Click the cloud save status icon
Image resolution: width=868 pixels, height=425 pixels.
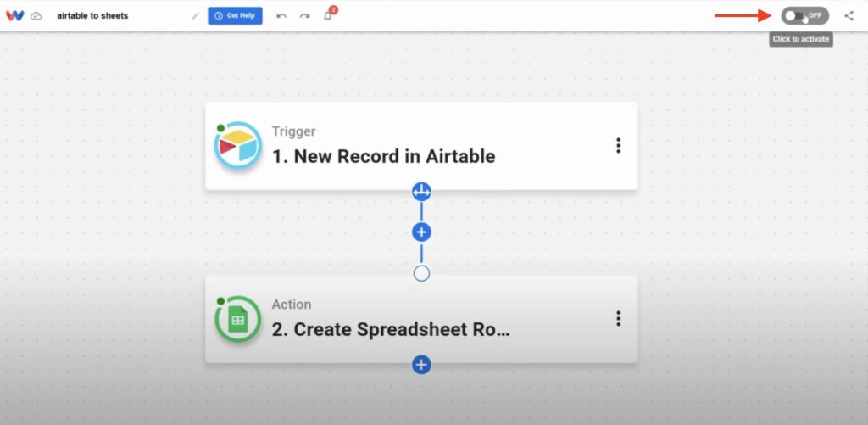[x=36, y=16]
